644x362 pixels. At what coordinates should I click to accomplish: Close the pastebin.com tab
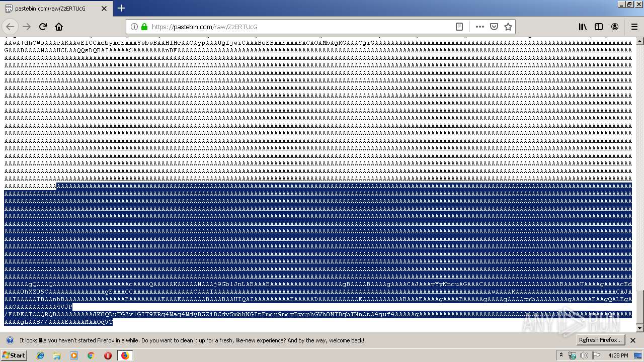click(x=104, y=9)
